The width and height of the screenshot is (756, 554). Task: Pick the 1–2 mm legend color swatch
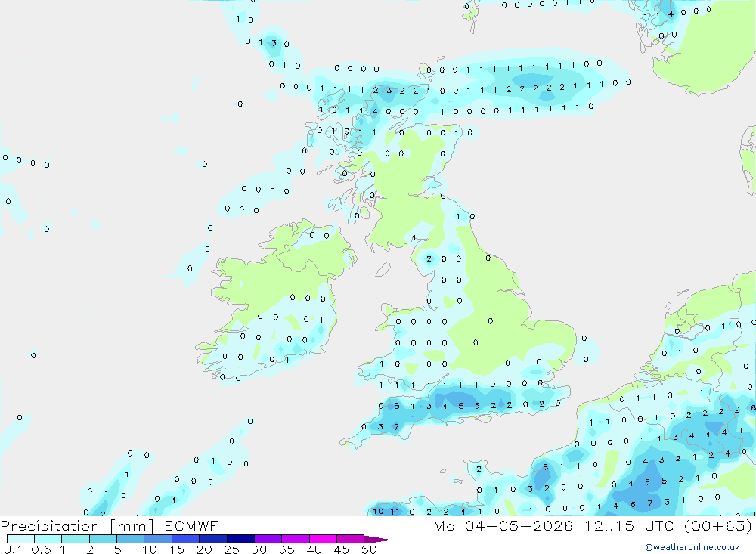(x=75, y=539)
